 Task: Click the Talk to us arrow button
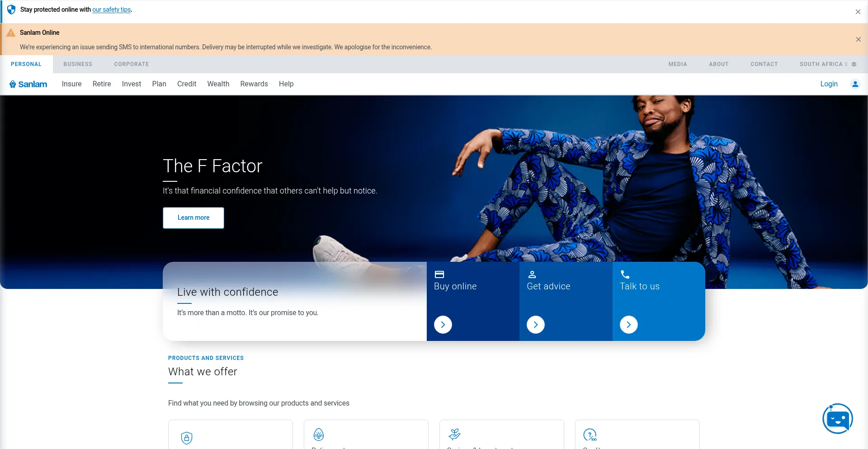(x=628, y=325)
